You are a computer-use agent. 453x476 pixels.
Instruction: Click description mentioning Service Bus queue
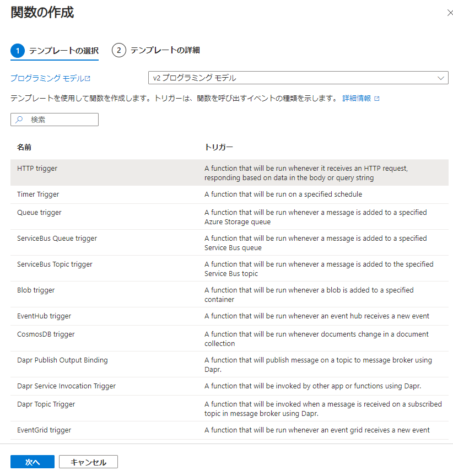[x=316, y=243]
